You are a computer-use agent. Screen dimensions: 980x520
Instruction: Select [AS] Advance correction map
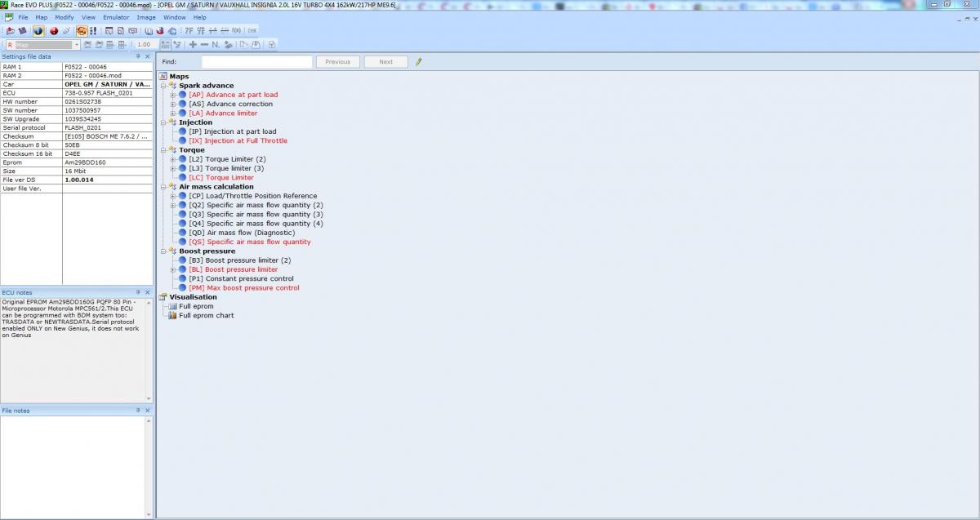pyautogui.click(x=230, y=104)
